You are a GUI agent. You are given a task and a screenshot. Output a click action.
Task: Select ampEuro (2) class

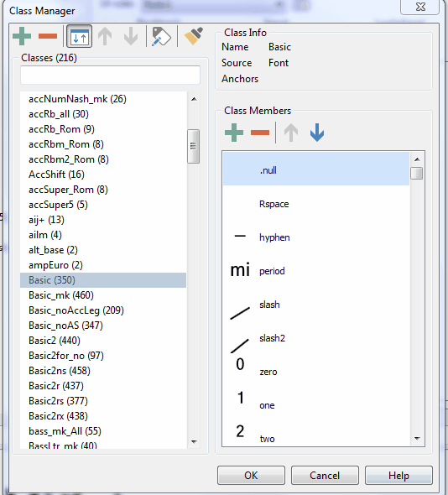(103, 265)
